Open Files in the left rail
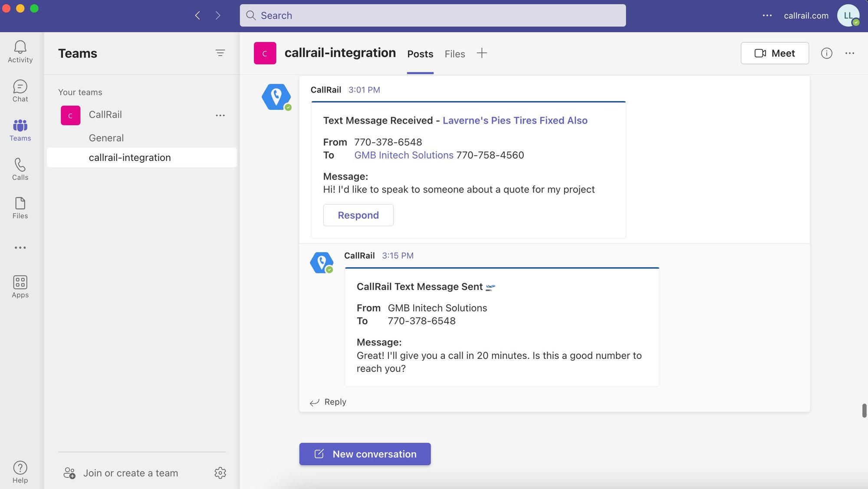 pyautogui.click(x=20, y=207)
